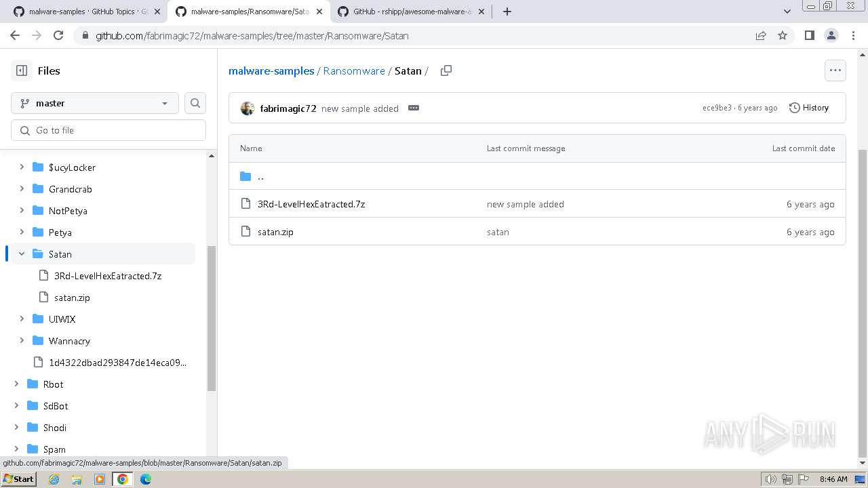Collapse the Files side panel icon
The width and height of the screenshot is (868, 488).
(x=22, y=70)
